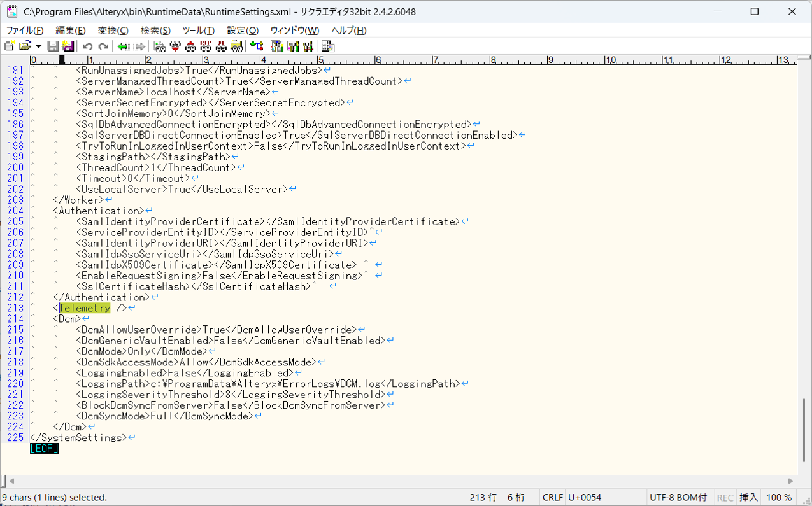812x506 pixels.
Task: Click the UTF-8 BOM付 encoding indicator
Action: click(x=680, y=497)
